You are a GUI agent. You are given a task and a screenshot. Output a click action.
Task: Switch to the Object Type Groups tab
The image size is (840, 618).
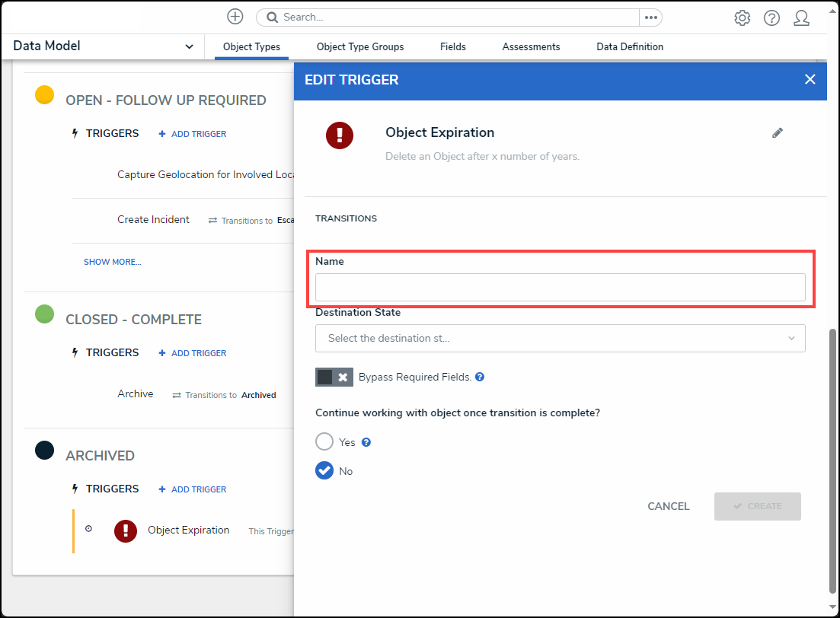360,47
